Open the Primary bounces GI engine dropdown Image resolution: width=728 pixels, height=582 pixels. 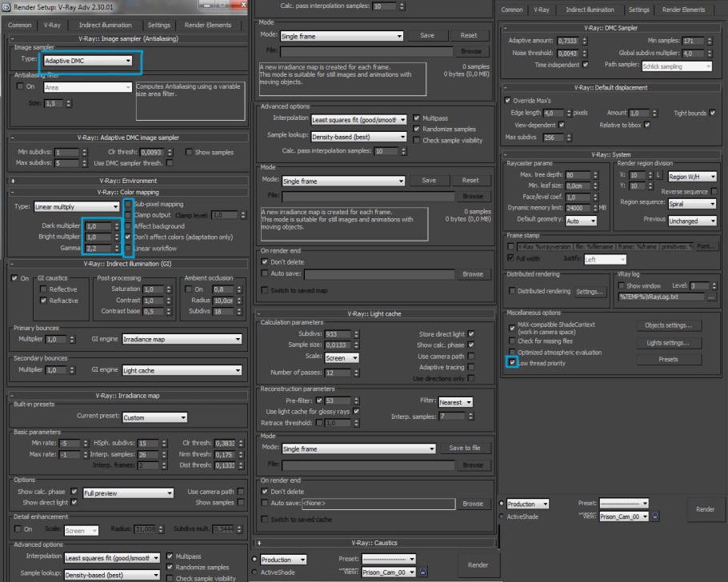[x=182, y=339]
